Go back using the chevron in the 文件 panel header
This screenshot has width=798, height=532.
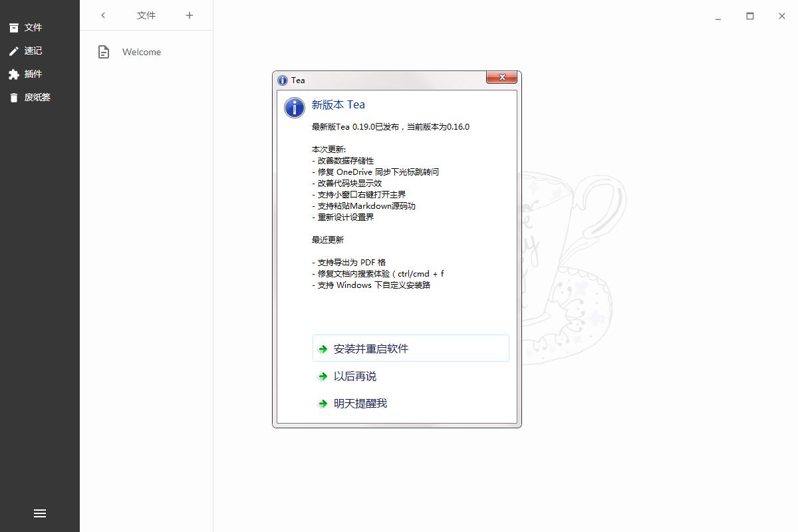click(x=103, y=15)
